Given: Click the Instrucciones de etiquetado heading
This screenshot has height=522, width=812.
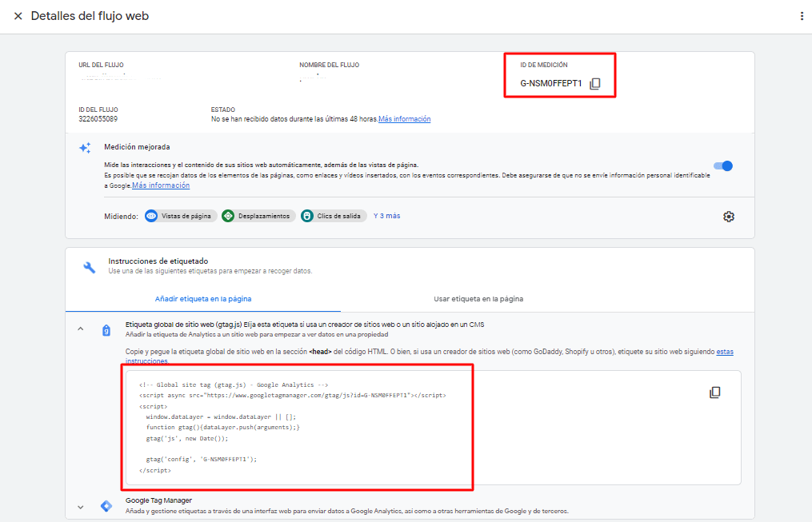Looking at the screenshot, I should (158, 261).
